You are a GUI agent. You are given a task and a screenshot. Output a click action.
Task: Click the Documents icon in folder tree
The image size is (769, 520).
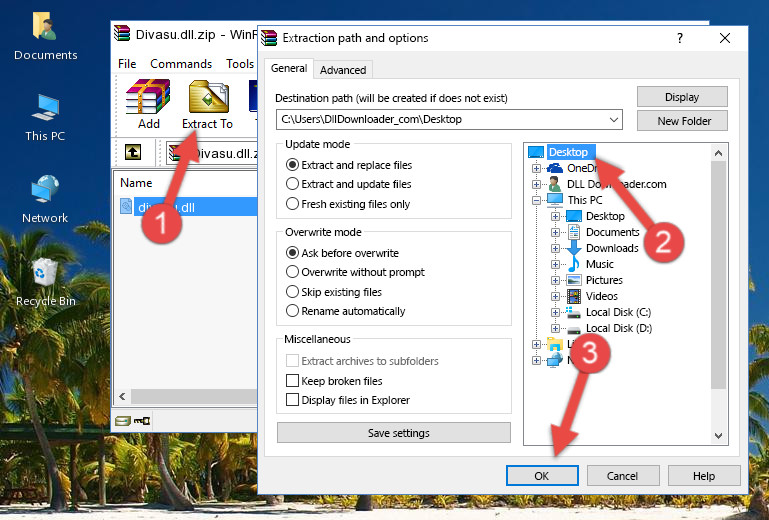point(574,232)
